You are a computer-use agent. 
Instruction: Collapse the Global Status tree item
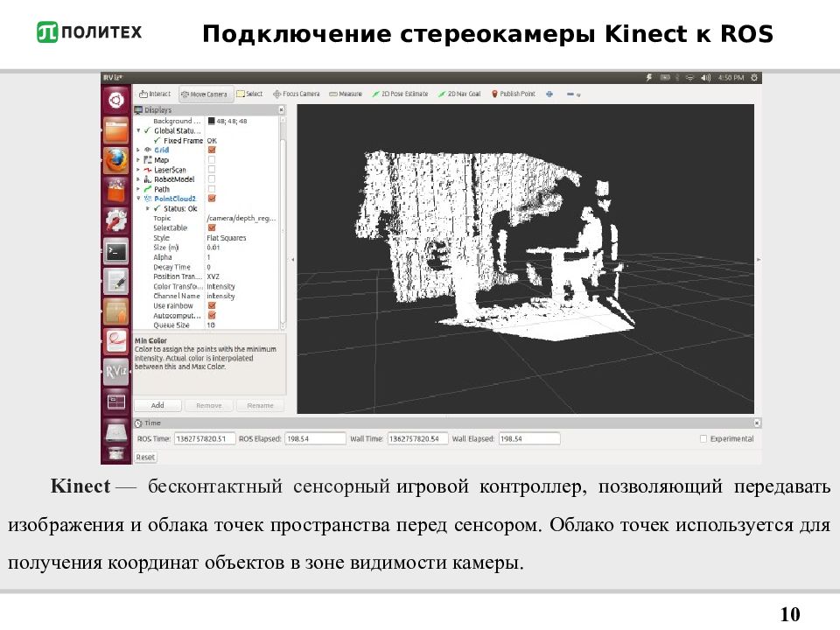(x=139, y=130)
